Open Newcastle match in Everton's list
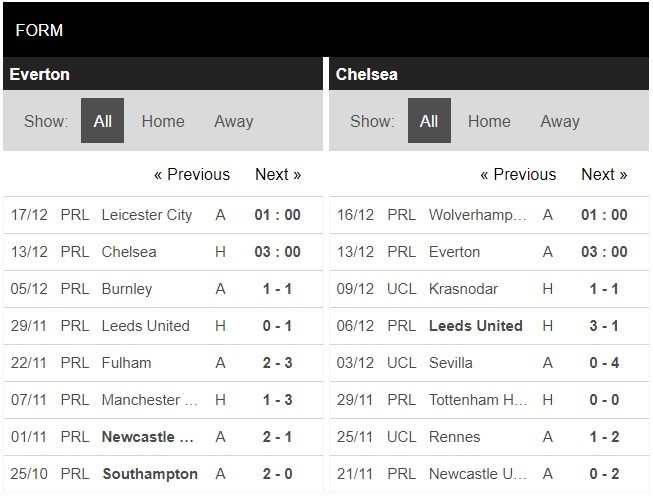Screen dimensions: 653x496 tap(147, 436)
